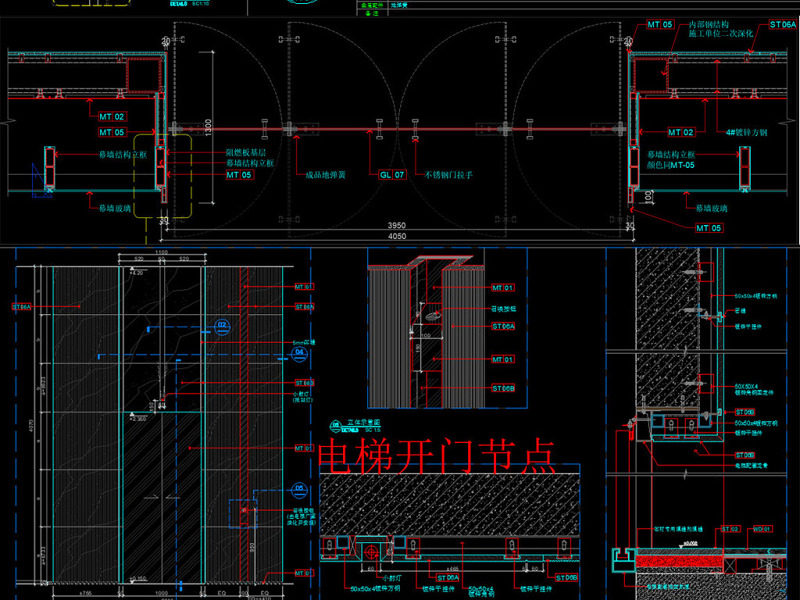This screenshot has width=800, height=600.
Task: Select the 50X50X4 镀锌角钢固定件 two-line label
Action: tap(754, 389)
